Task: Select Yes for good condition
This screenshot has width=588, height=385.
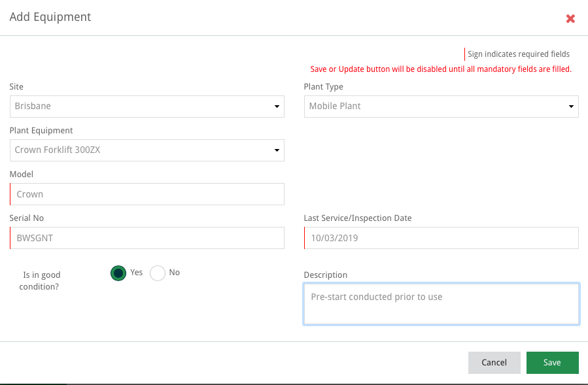Action: (118, 273)
